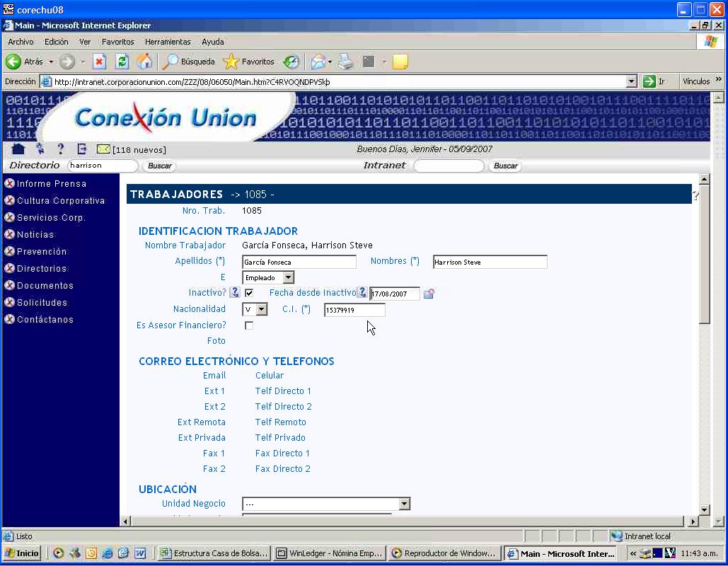Uncheck the Inactivo? checkbox
Viewport: 728px width, 566px height.
point(249,293)
